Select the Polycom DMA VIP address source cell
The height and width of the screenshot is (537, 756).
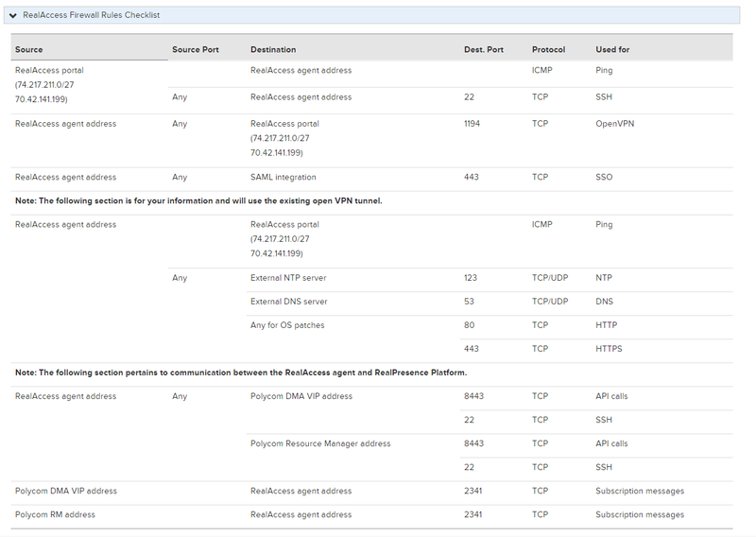coord(66,491)
